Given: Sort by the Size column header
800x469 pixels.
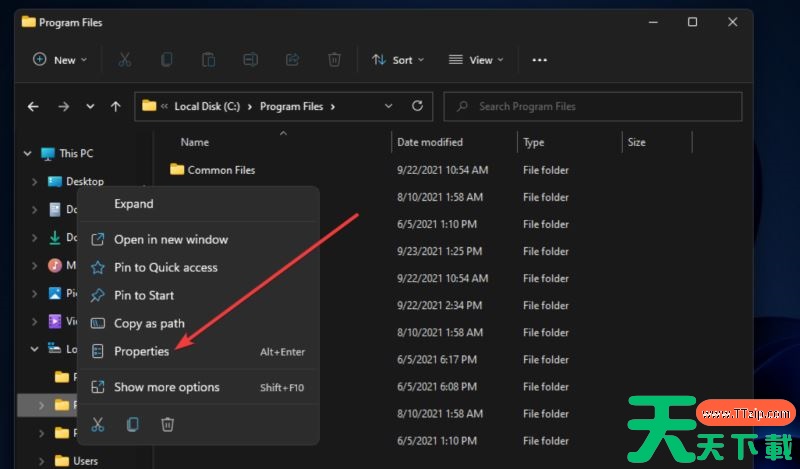Looking at the screenshot, I should (636, 142).
